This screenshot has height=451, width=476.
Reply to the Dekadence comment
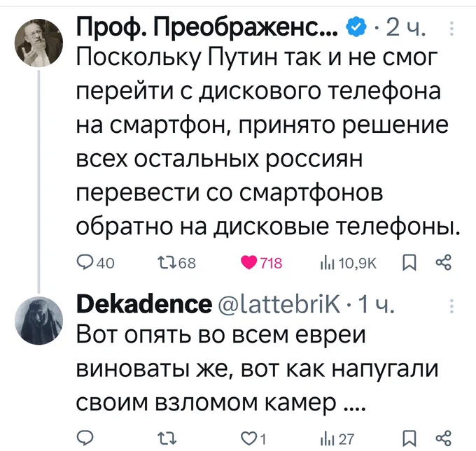tap(84, 438)
